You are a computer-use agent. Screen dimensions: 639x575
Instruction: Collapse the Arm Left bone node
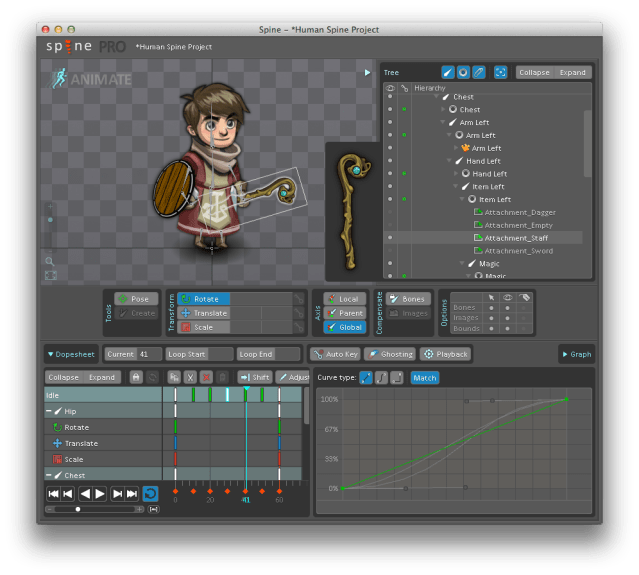(441, 122)
